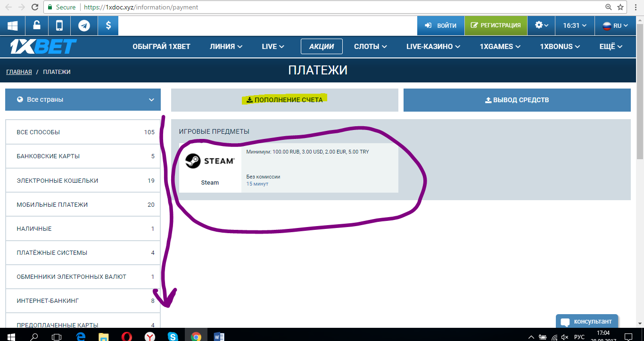Expand the LIVE-КАЗИНО menu
This screenshot has height=341, width=644.
click(x=434, y=46)
